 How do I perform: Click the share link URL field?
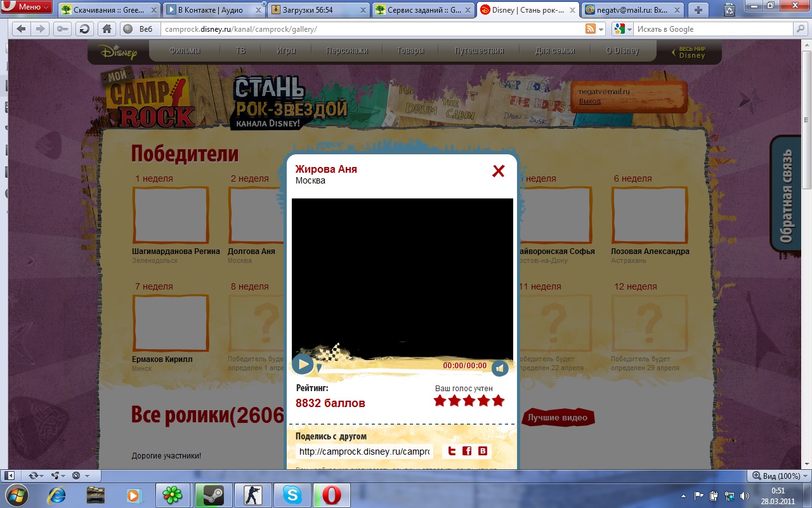point(365,451)
